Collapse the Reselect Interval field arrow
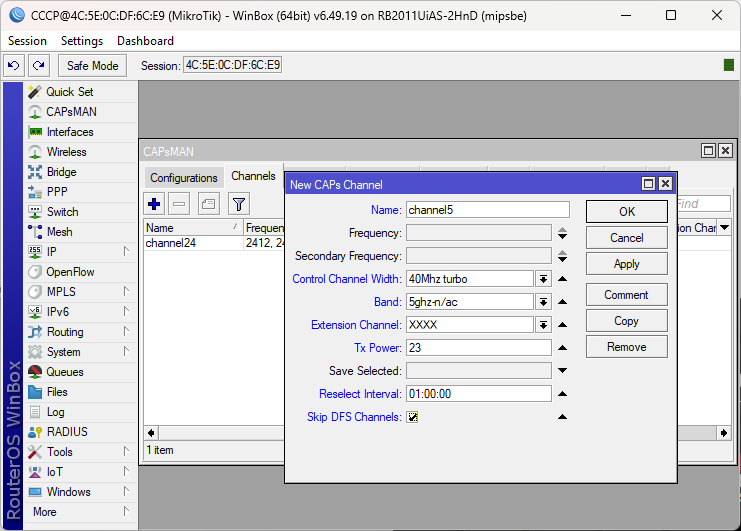Screen dimensions: 741x531 562,394
